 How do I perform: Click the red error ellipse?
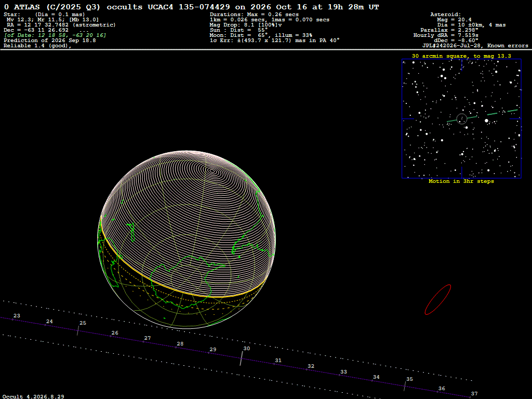[438, 300]
